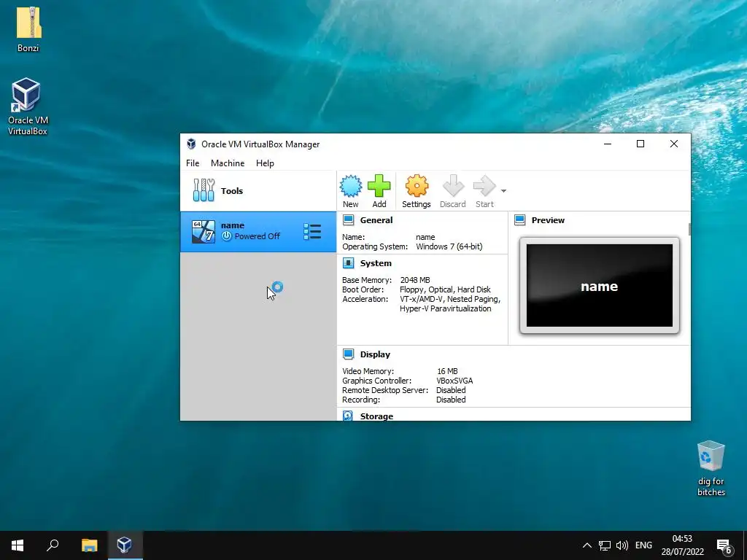Click the Storage section header
The image size is (747, 560).
[x=376, y=416]
